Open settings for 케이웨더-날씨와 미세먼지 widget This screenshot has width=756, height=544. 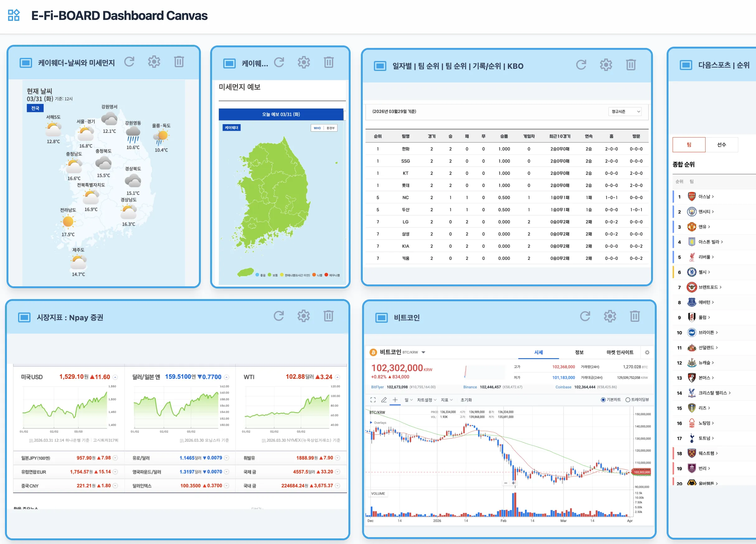click(x=154, y=62)
